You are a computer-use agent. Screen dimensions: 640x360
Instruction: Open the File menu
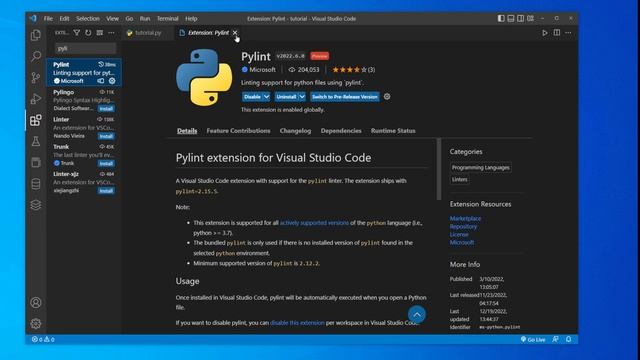pyautogui.click(x=48, y=18)
